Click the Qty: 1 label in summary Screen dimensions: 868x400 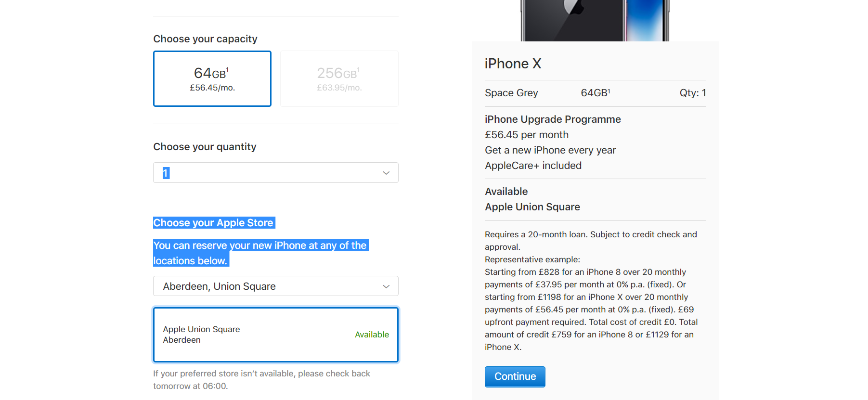(693, 93)
